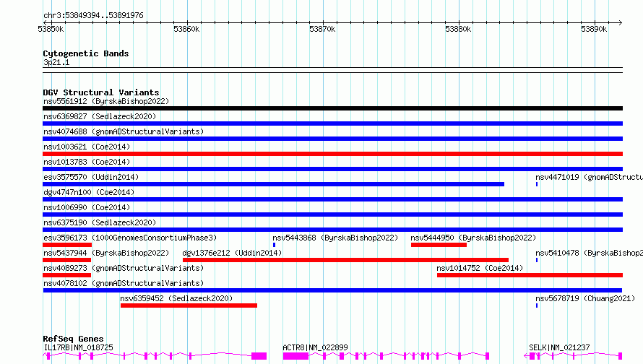Open variant nsv4078102 (gnomADStructuralVariants) label
The image size is (643, 364).
(x=124, y=283)
